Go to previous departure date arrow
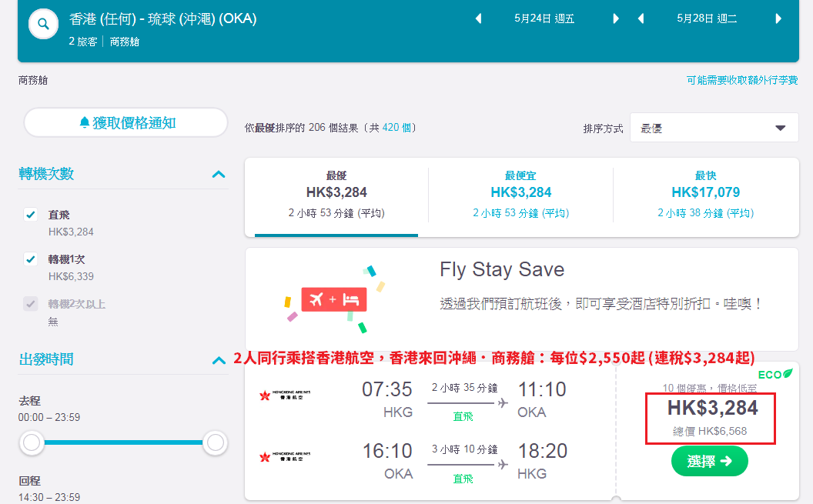 click(478, 18)
